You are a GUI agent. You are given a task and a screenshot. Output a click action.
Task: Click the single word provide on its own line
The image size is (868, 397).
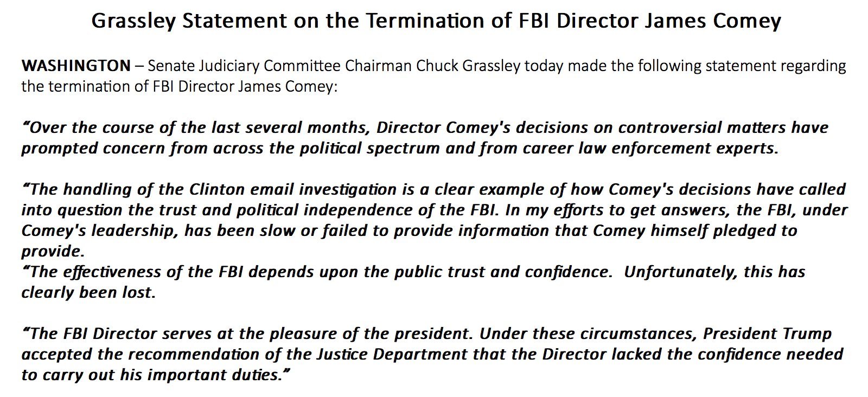[53, 251]
